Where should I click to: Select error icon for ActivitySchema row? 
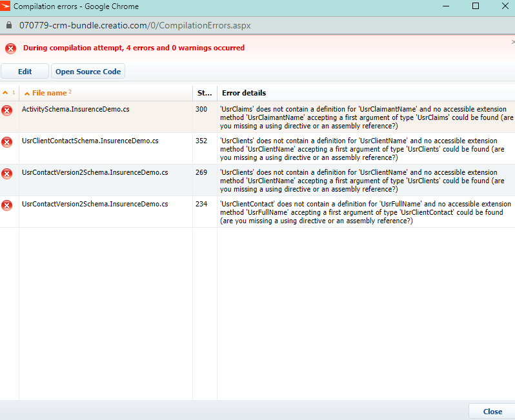7,111
